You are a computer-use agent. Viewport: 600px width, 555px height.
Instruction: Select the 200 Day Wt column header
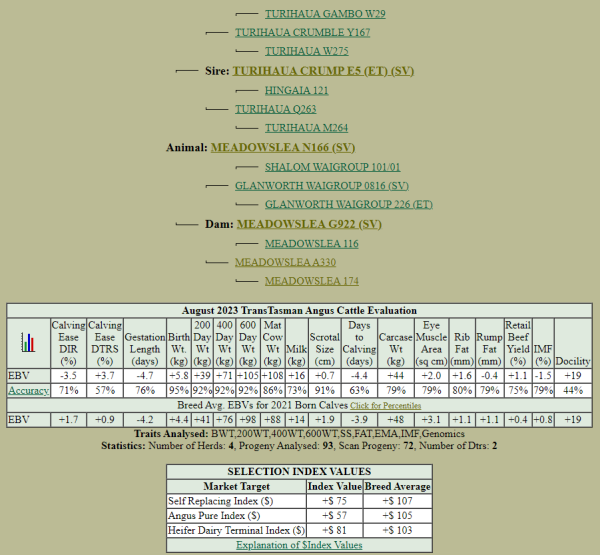pos(202,343)
